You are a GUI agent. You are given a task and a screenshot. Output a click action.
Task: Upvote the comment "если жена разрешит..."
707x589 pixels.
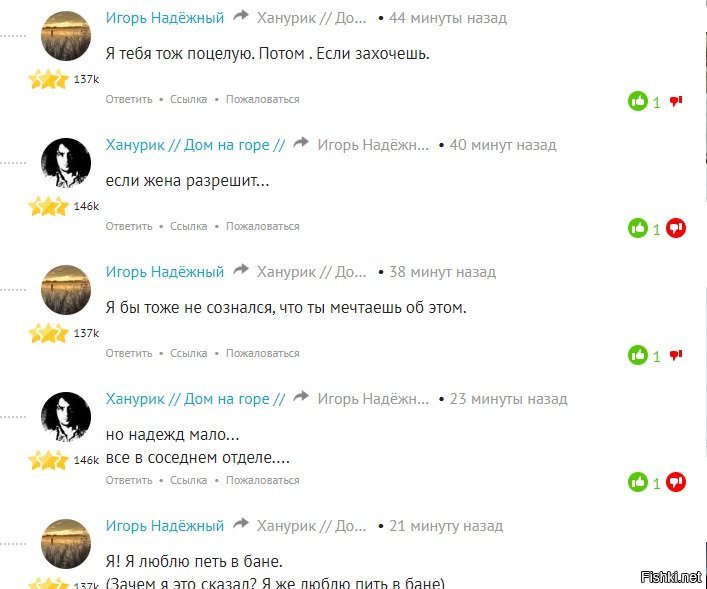point(638,228)
